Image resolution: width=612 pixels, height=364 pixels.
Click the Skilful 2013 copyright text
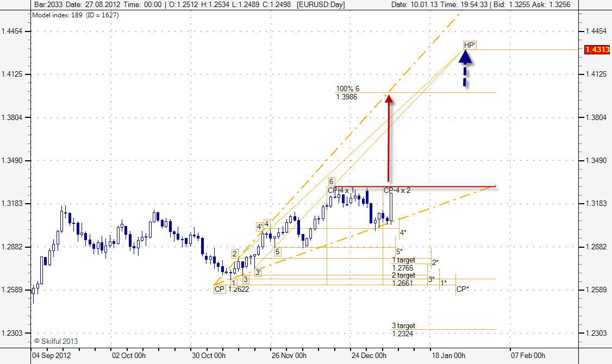[x=56, y=341]
